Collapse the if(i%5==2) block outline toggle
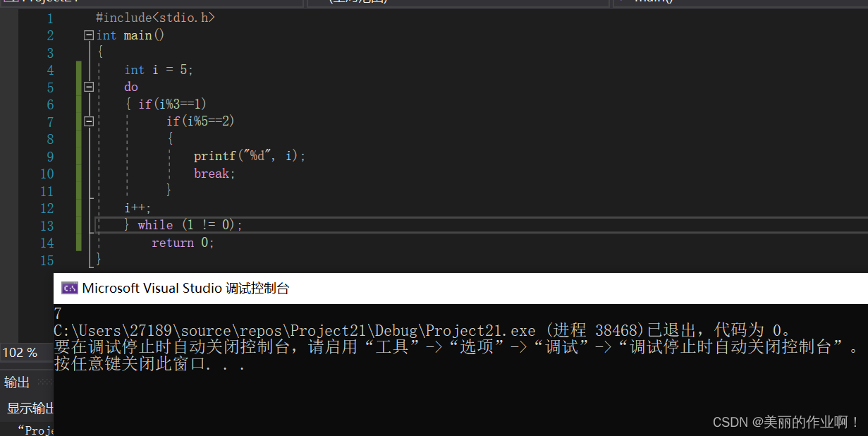 tap(89, 121)
